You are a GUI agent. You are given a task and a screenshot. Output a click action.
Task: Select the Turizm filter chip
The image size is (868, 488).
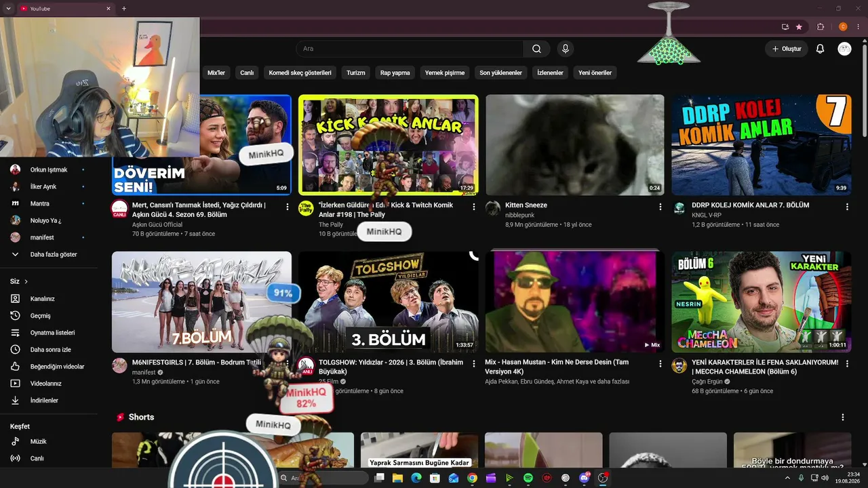point(356,73)
